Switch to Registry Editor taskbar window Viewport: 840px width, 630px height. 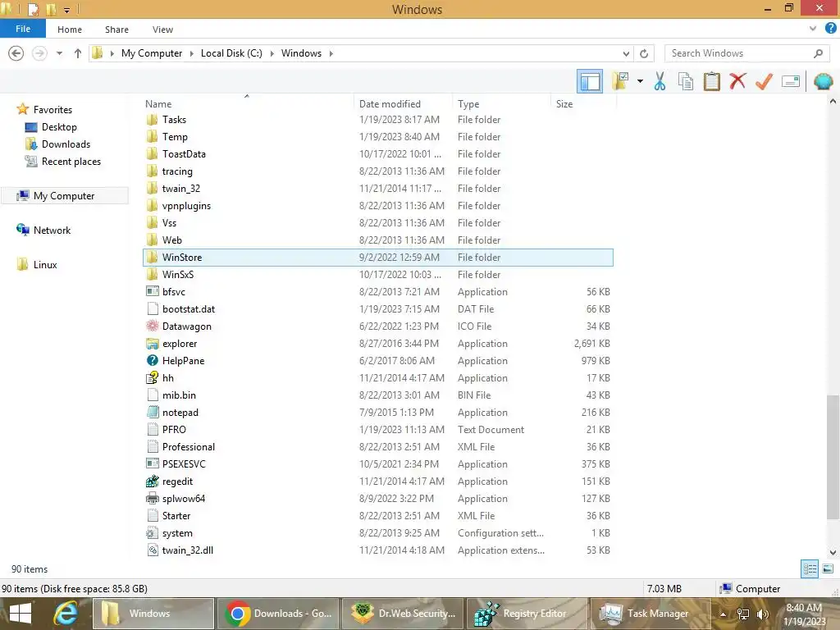click(527, 614)
